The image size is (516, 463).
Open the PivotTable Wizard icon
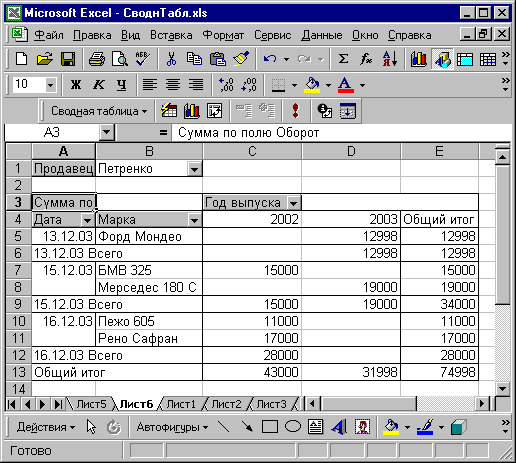click(214, 111)
